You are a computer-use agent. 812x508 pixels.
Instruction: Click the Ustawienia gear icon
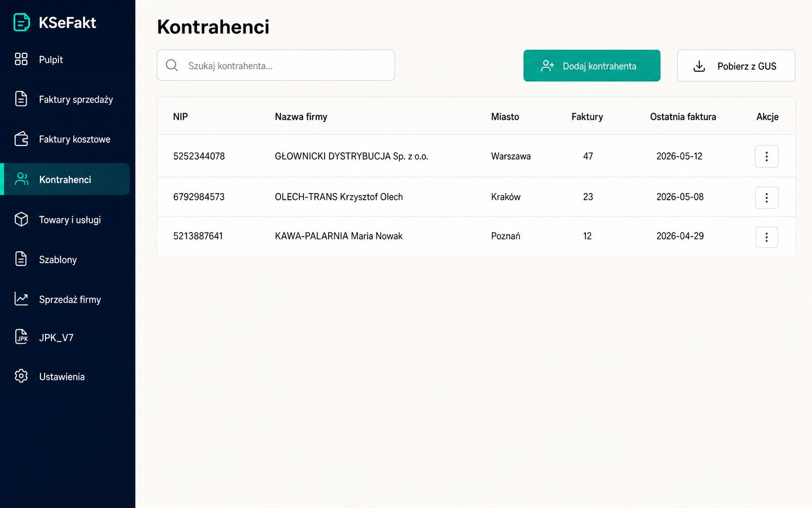(x=21, y=376)
